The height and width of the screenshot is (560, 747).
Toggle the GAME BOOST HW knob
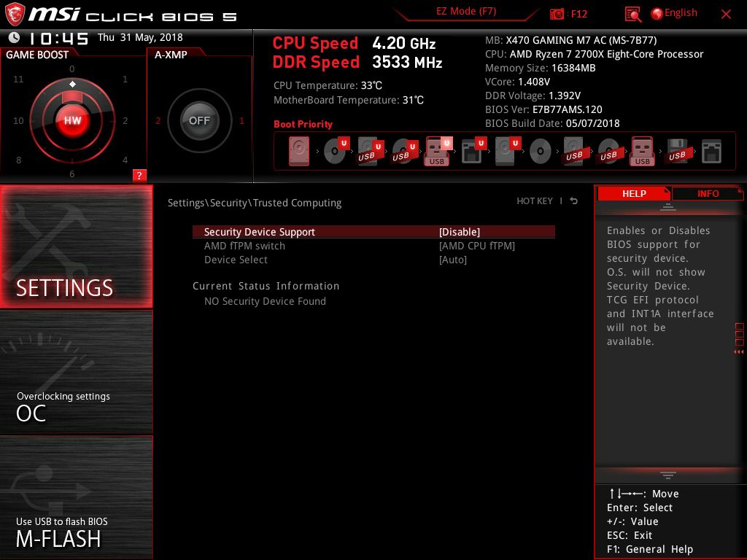click(72, 120)
